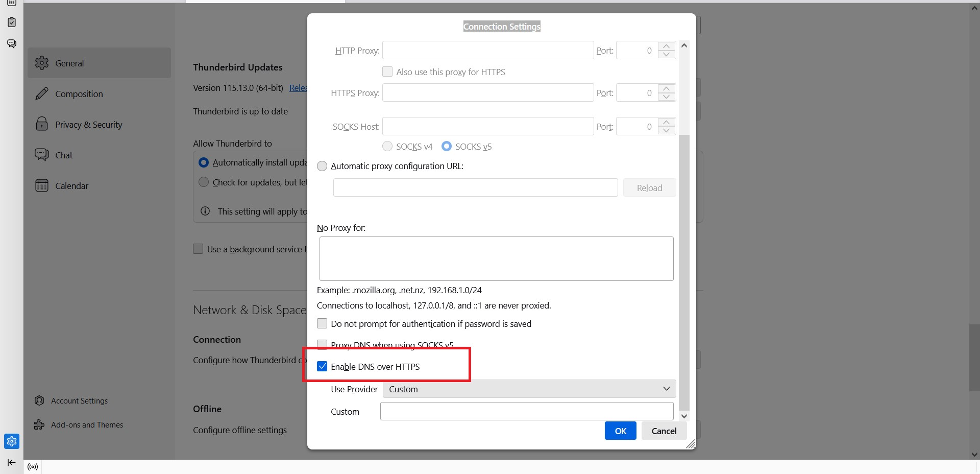Click the online status indicator icon

pyautogui.click(x=33, y=467)
